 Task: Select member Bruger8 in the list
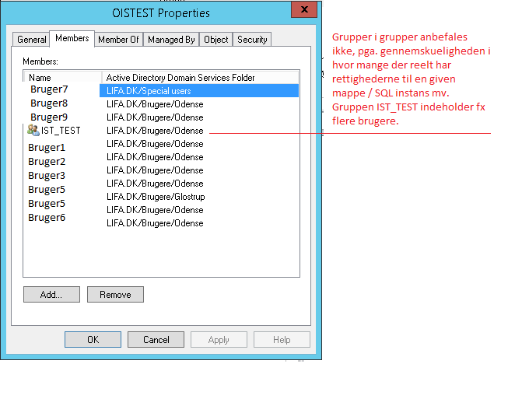(x=49, y=103)
